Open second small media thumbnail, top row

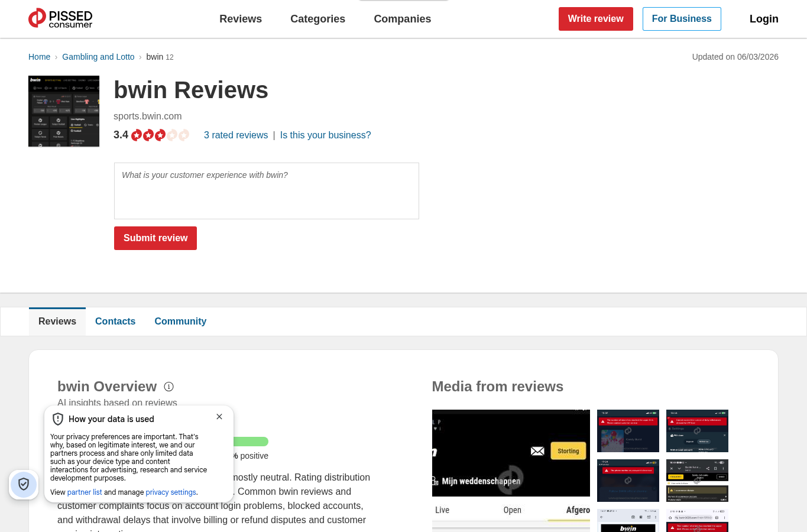[697, 431]
